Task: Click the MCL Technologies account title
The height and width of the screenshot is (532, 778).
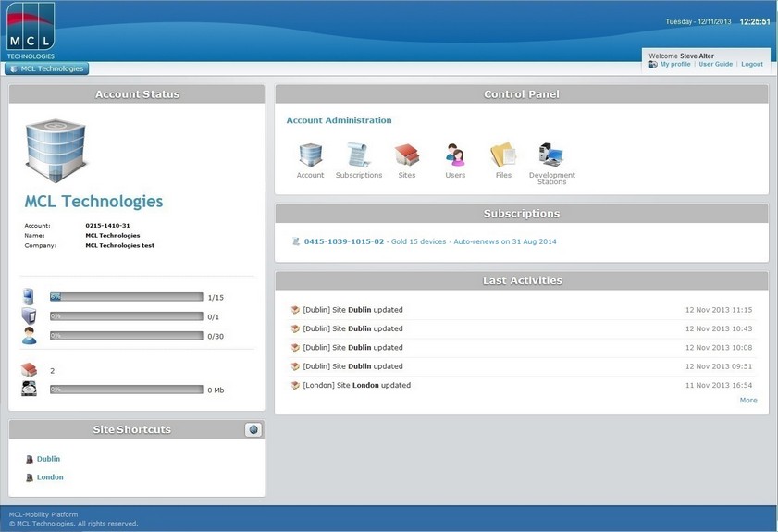Action: (93, 201)
